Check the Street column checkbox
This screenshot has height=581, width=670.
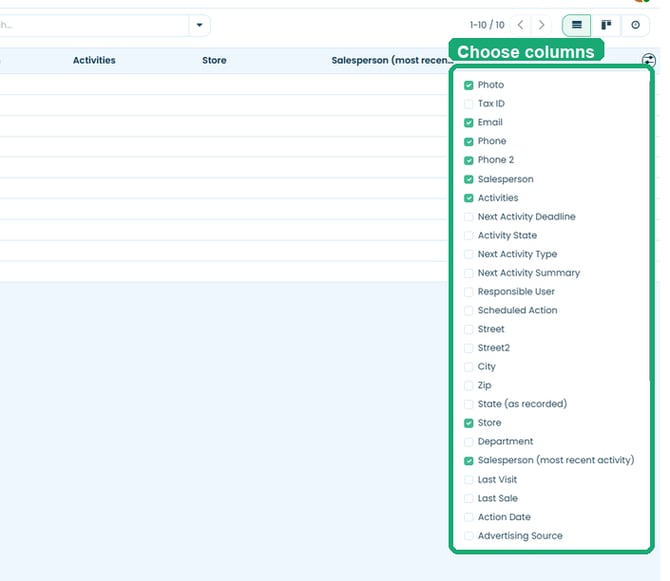[469, 329]
